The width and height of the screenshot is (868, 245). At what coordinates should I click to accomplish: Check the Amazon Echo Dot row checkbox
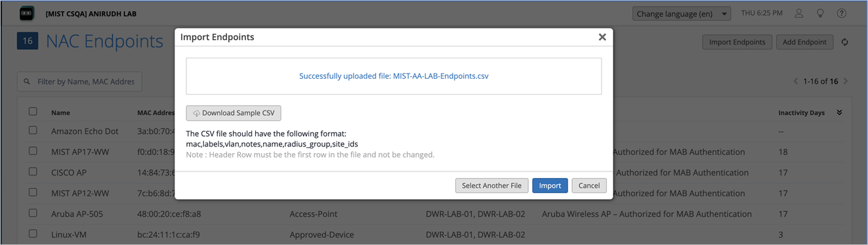tap(33, 131)
